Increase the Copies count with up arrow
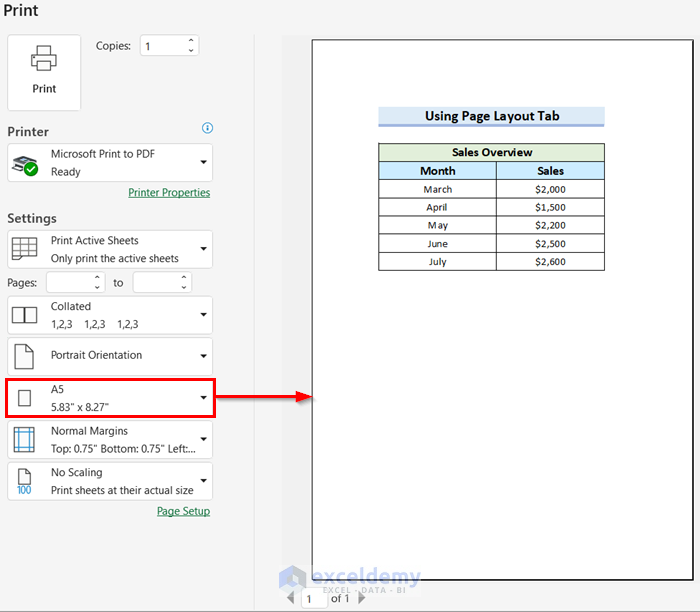The width and height of the screenshot is (700, 612). [x=191, y=40]
